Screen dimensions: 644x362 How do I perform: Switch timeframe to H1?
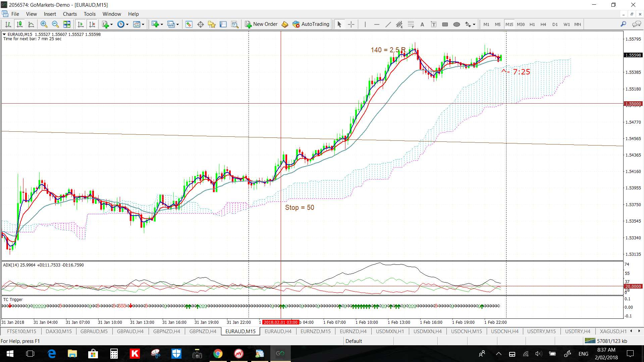click(x=532, y=24)
